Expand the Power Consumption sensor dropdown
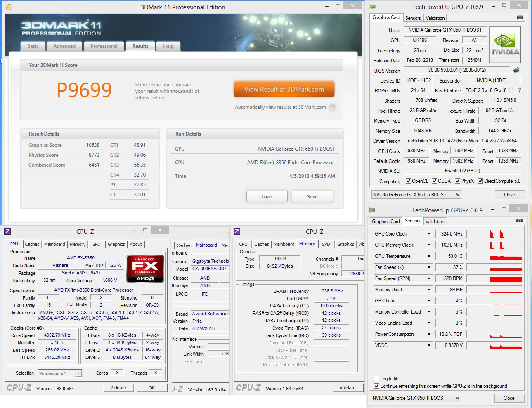Screen dimensions: 532x408 coord(429,334)
